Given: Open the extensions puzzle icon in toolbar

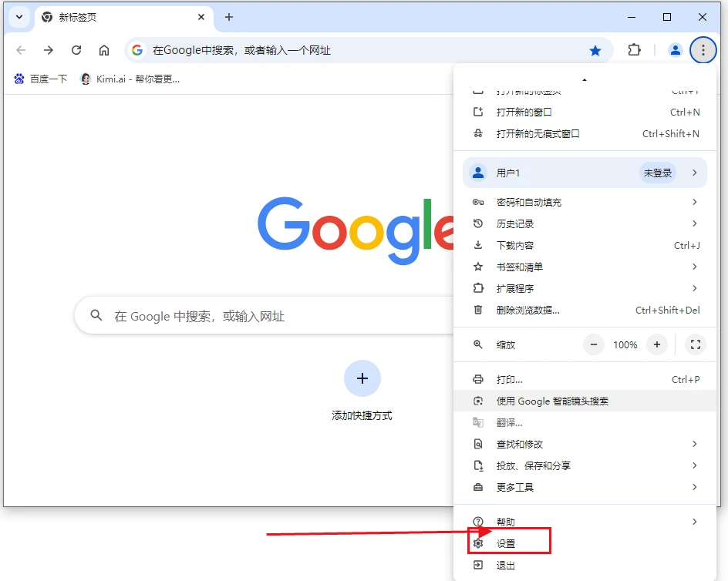Looking at the screenshot, I should [634, 49].
